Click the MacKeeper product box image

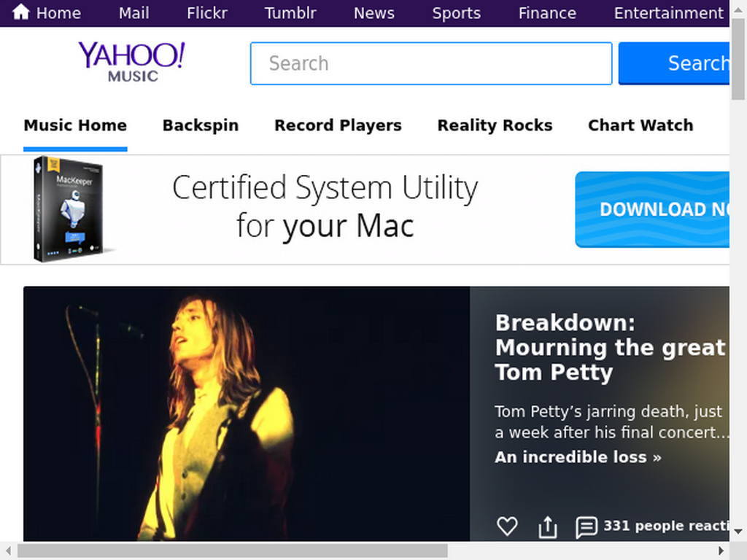click(69, 209)
